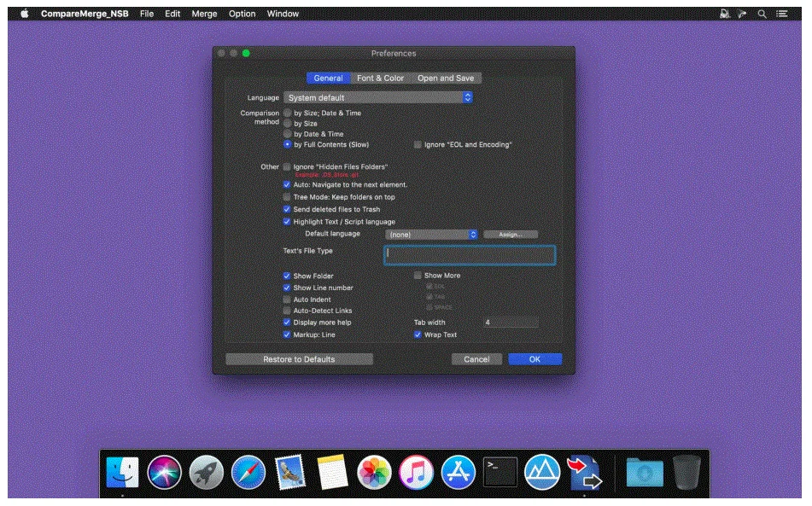The image size is (812, 506).
Task: Select by Full Contents (Slow) option
Action: click(x=288, y=144)
